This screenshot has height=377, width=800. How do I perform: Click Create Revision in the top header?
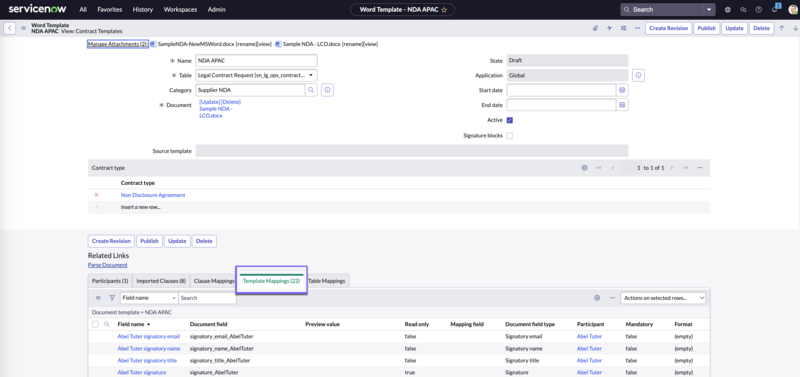pos(668,28)
